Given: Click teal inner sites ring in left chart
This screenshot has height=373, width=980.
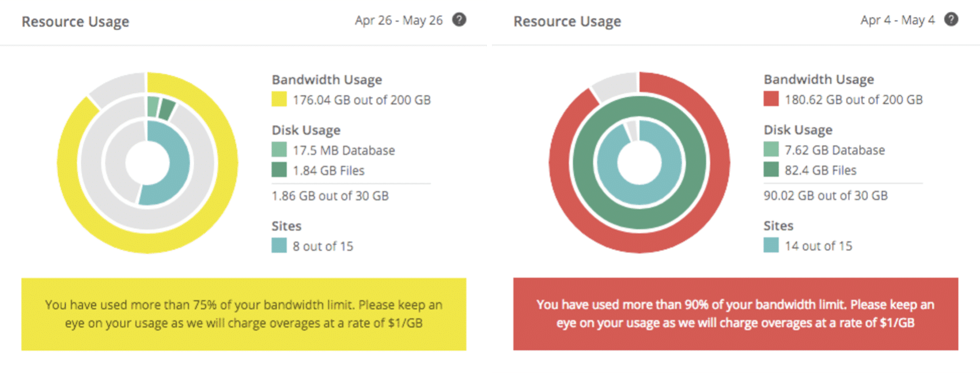Looking at the screenshot, I should pyautogui.click(x=180, y=162).
